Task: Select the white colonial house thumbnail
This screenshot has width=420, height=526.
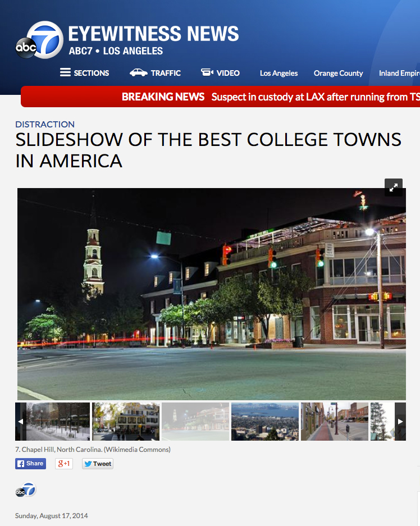Action: tap(126, 422)
